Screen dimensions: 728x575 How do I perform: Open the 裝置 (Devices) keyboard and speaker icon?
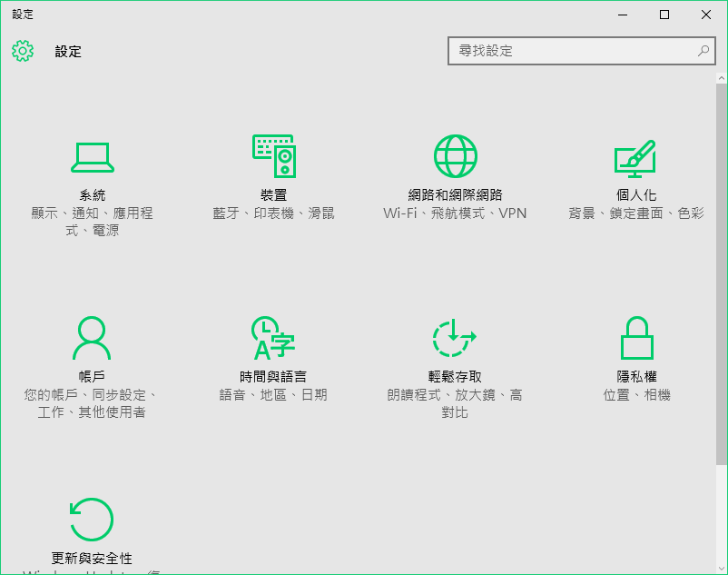(274, 156)
